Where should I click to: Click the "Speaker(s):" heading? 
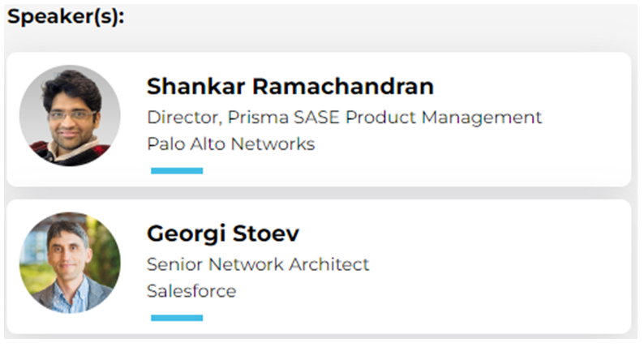tap(66, 17)
